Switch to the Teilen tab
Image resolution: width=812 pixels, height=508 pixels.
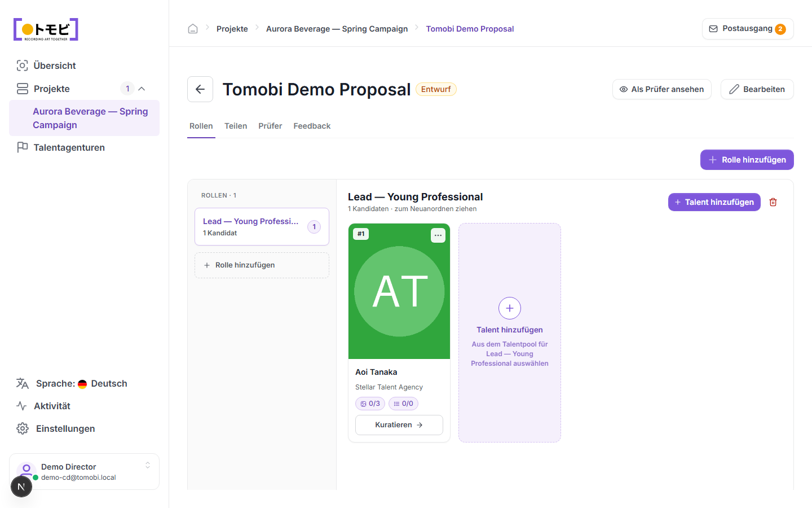point(236,126)
